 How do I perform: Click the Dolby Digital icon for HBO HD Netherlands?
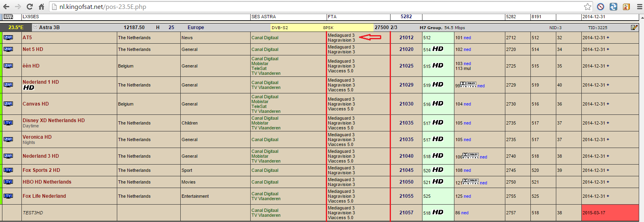click(471, 181)
